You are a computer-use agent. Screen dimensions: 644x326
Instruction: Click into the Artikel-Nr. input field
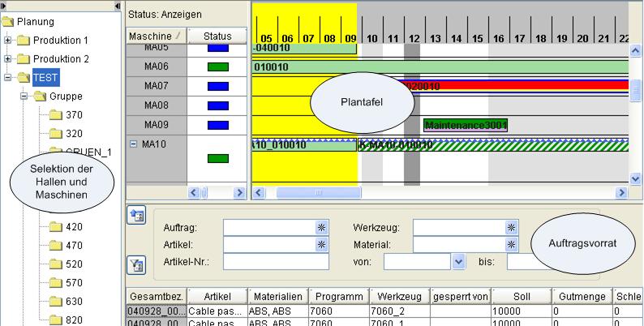[x=276, y=261]
